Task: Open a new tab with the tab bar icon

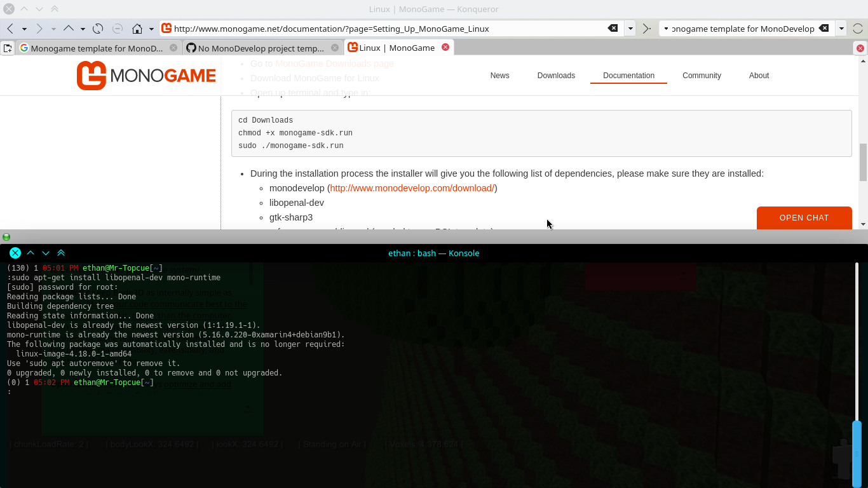Action: click(x=8, y=48)
